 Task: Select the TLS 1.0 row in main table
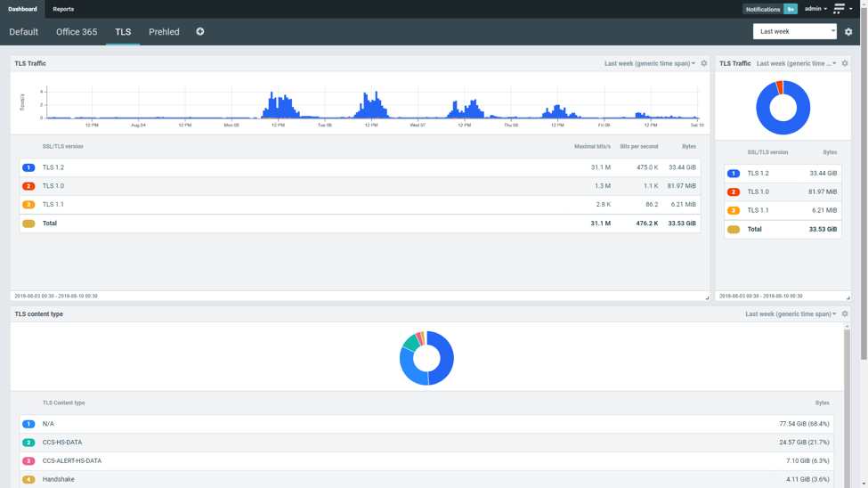pyautogui.click(x=360, y=186)
